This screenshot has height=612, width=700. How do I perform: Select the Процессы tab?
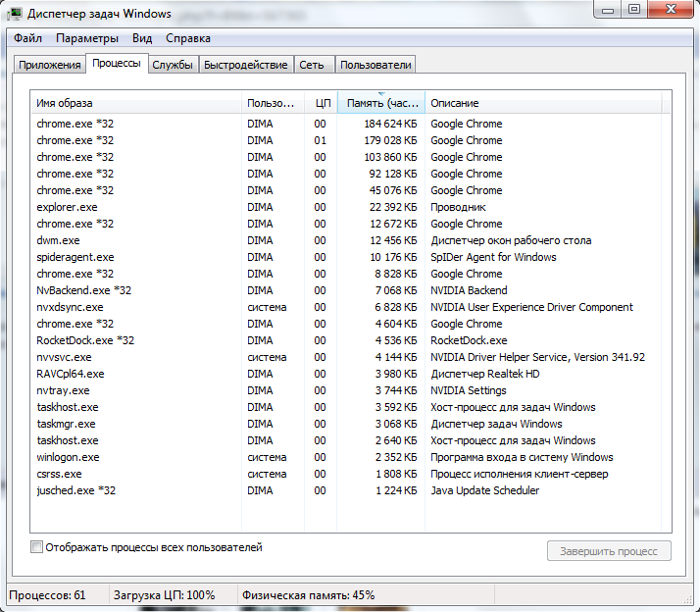[117, 63]
